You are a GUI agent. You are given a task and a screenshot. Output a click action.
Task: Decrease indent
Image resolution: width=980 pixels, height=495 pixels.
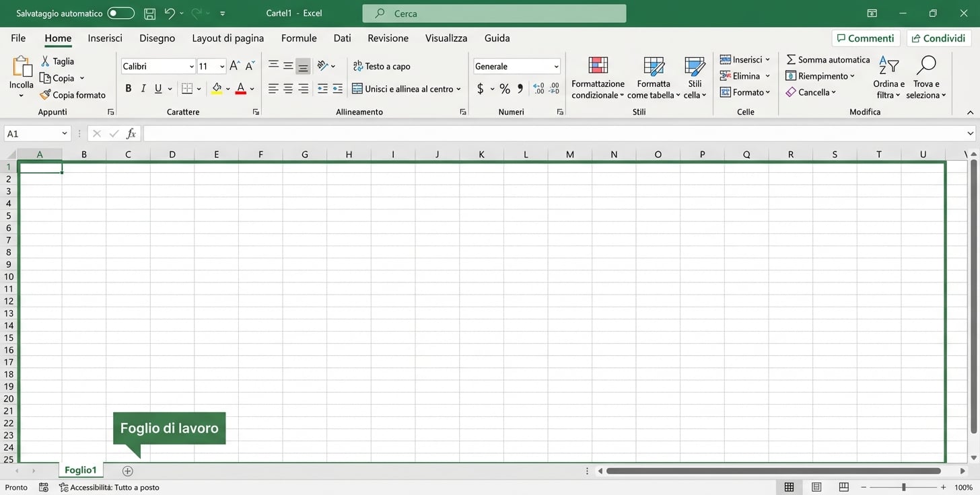point(322,89)
